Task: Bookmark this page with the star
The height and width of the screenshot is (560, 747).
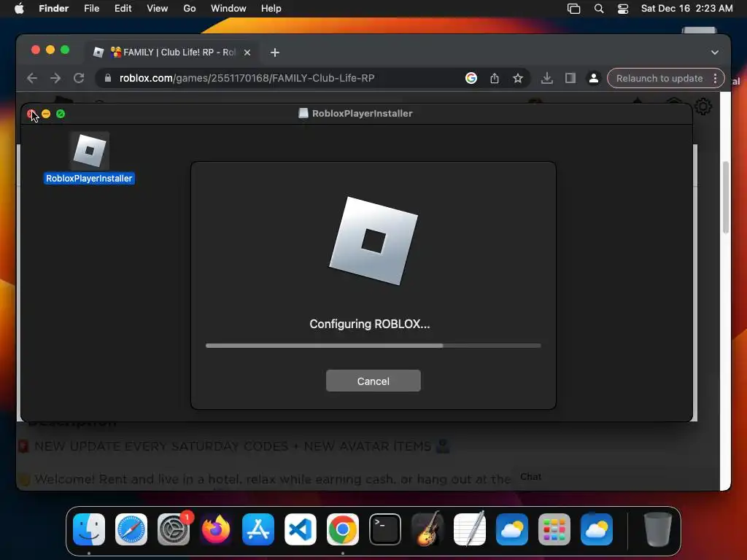Action: (518, 78)
